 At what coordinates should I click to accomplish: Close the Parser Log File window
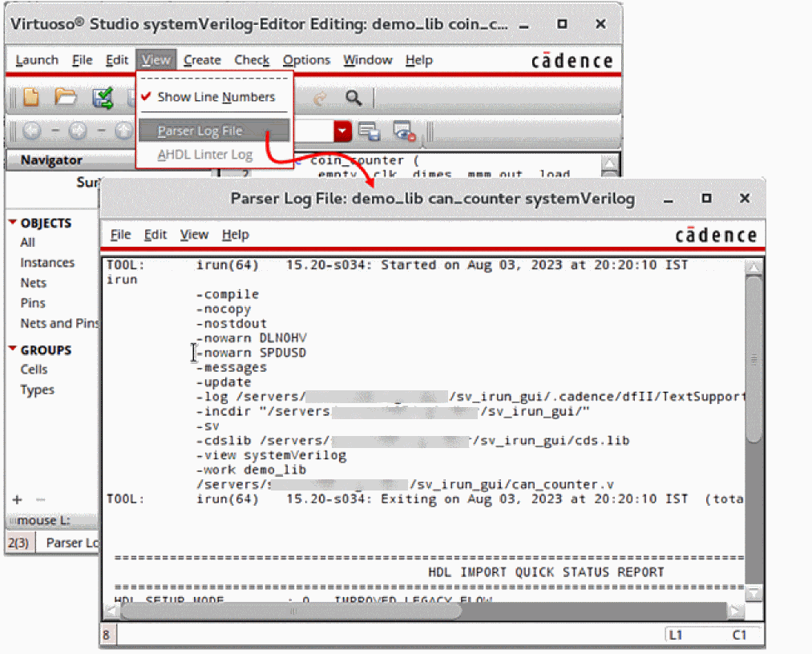(x=745, y=198)
